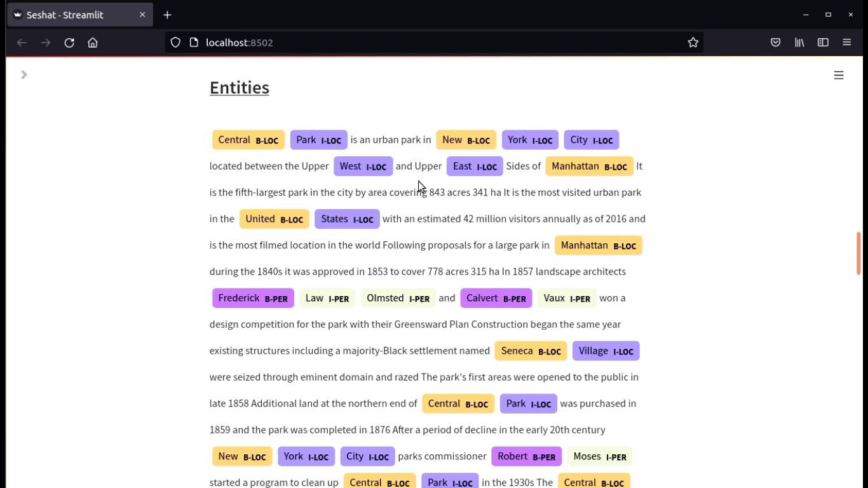This screenshot has height=488, width=868.
Task: Click the Robert B-PER entity tag
Action: tap(527, 456)
